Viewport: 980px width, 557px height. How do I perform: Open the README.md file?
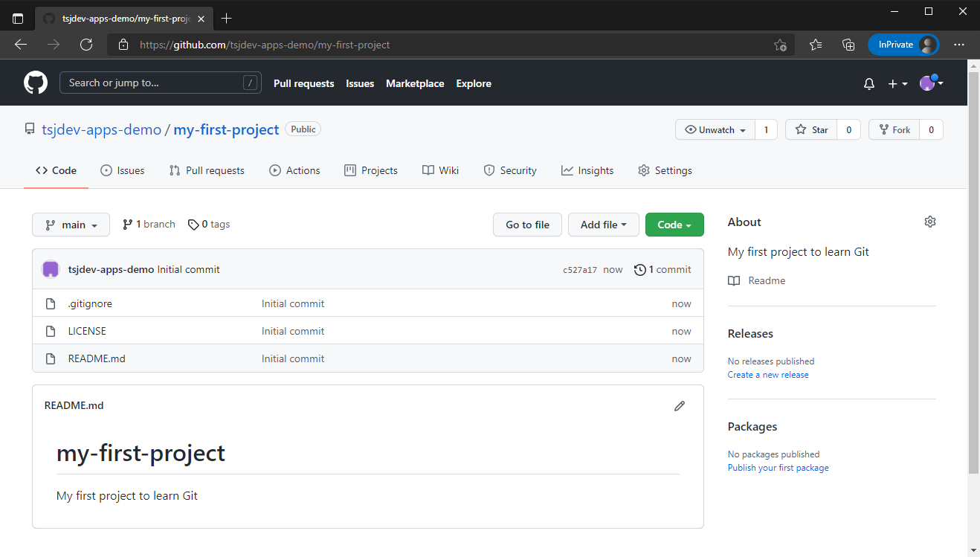[x=97, y=358]
